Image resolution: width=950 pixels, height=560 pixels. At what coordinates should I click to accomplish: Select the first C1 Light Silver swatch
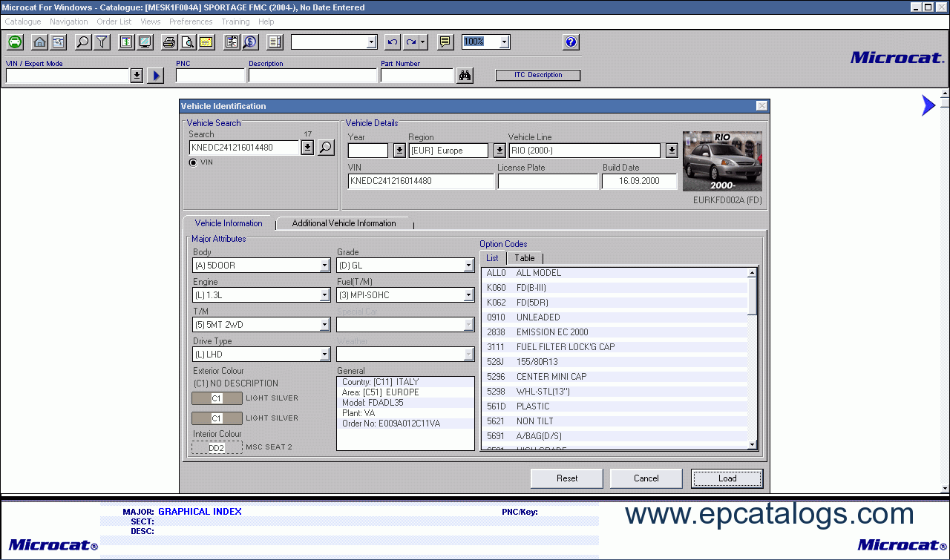pyautogui.click(x=217, y=398)
